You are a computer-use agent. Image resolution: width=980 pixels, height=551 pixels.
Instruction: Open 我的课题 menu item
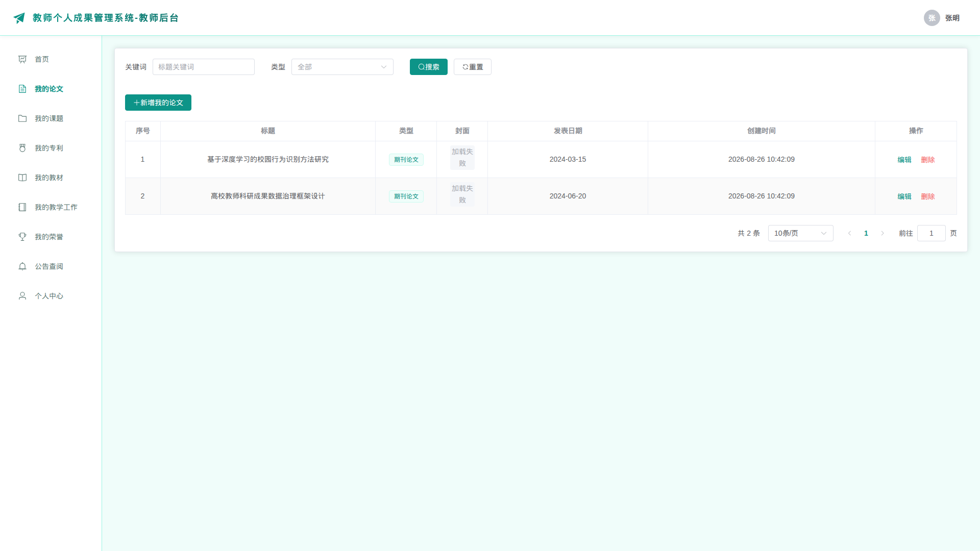pos(51,118)
